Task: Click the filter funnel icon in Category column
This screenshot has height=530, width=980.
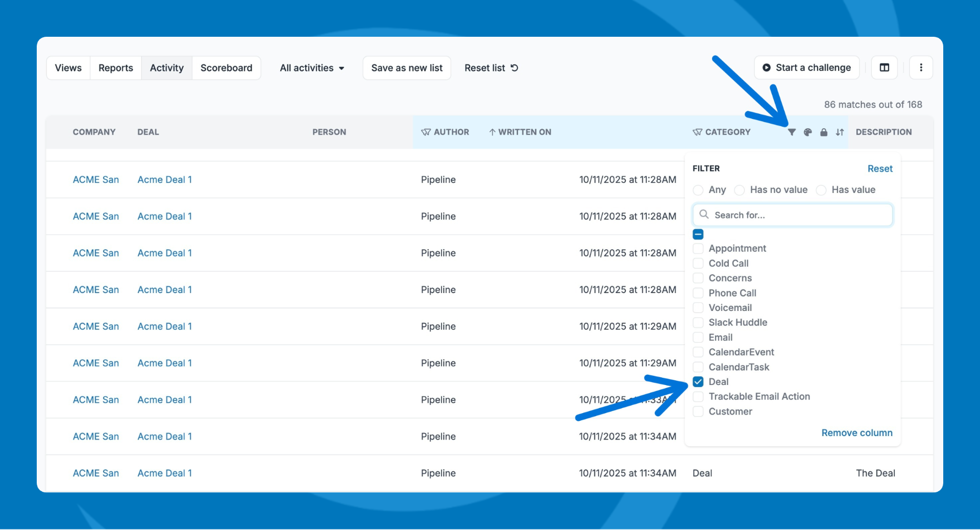Action: (792, 132)
